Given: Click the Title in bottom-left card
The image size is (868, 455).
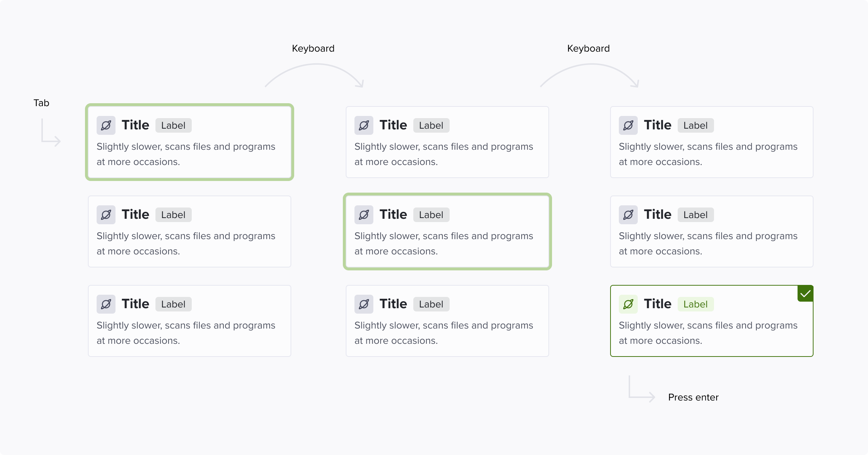Looking at the screenshot, I should coord(135,304).
